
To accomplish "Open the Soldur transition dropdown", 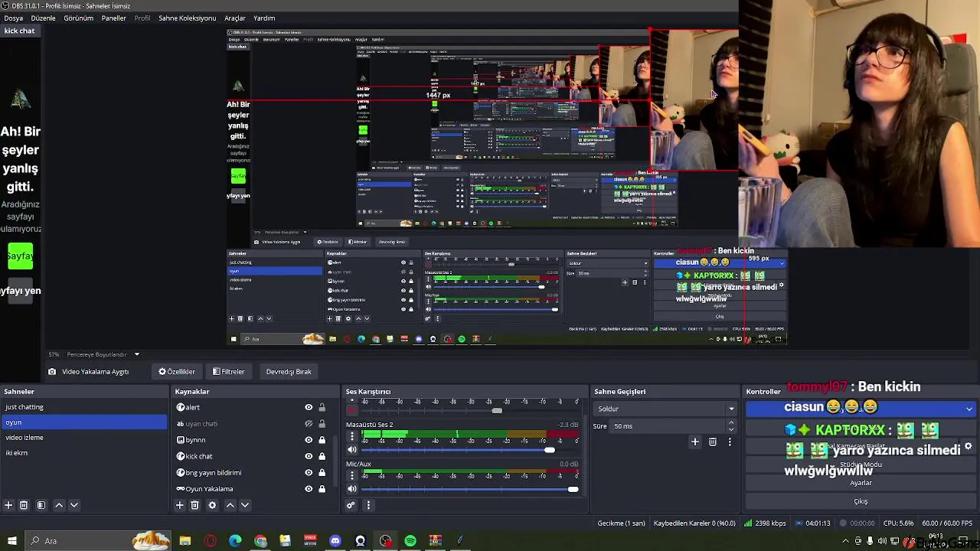I will [x=665, y=409].
